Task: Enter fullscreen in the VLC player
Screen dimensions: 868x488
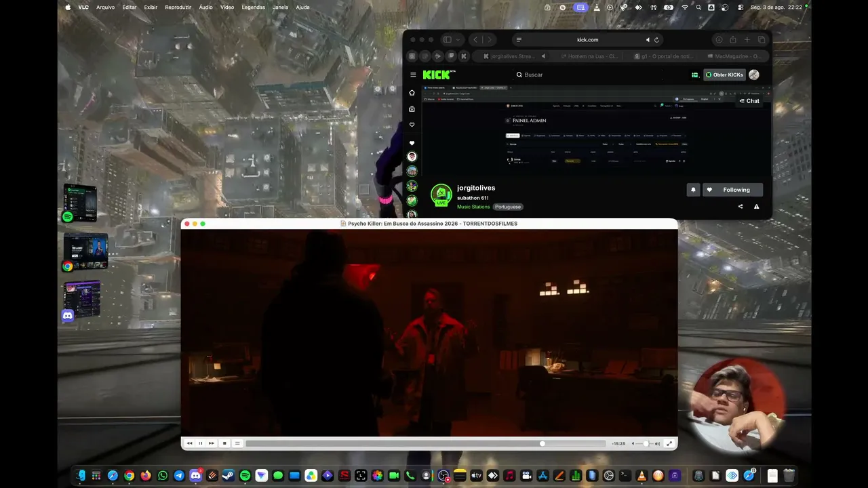Action: coord(669,443)
